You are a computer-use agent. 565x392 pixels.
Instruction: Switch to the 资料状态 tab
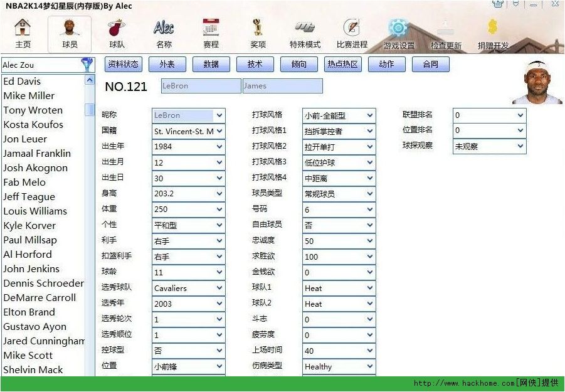click(124, 65)
